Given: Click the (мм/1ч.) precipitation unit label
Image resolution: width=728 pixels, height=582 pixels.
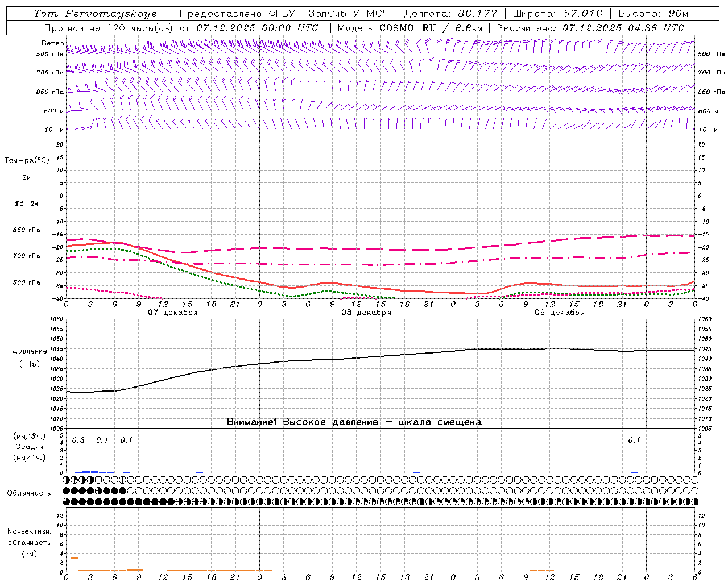Looking at the screenshot, I should tap(30, 458).
